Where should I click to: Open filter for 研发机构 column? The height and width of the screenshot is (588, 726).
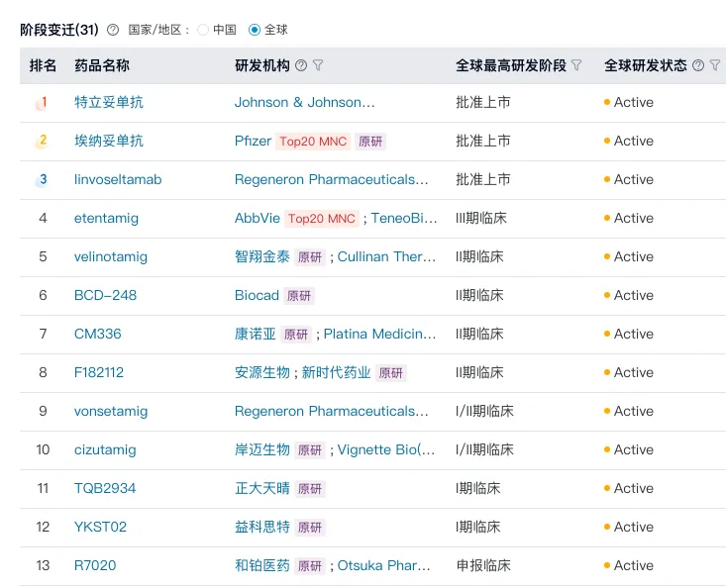318,65
